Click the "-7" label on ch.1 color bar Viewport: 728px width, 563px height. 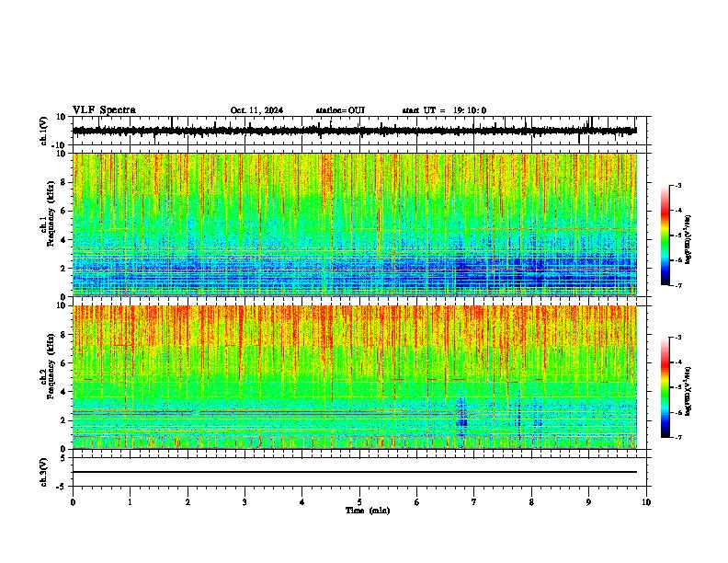(x=677, y=285)
